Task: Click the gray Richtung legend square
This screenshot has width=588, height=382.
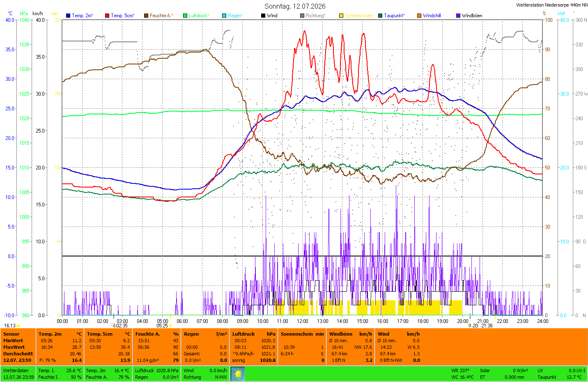Action: point(302,16)
